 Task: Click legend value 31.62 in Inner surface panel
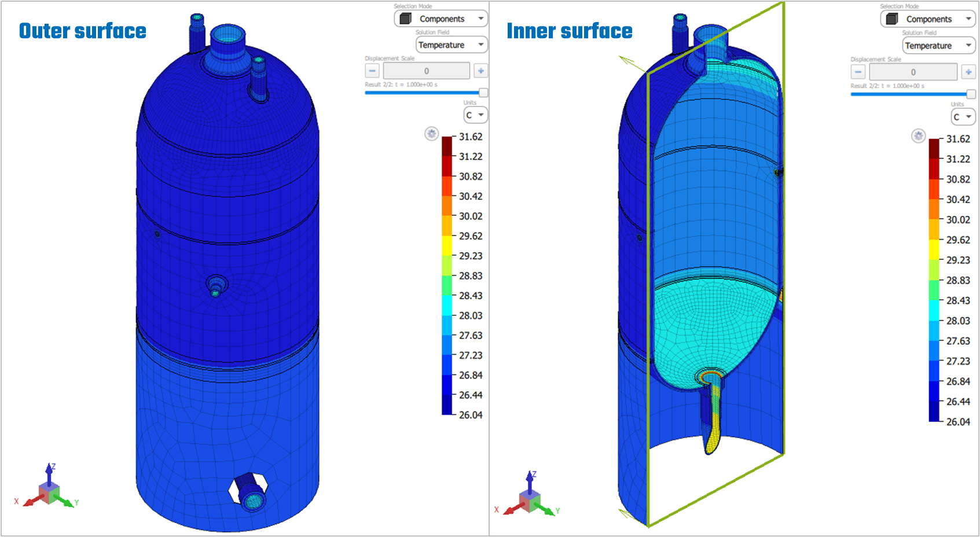(x=958, y=139)
